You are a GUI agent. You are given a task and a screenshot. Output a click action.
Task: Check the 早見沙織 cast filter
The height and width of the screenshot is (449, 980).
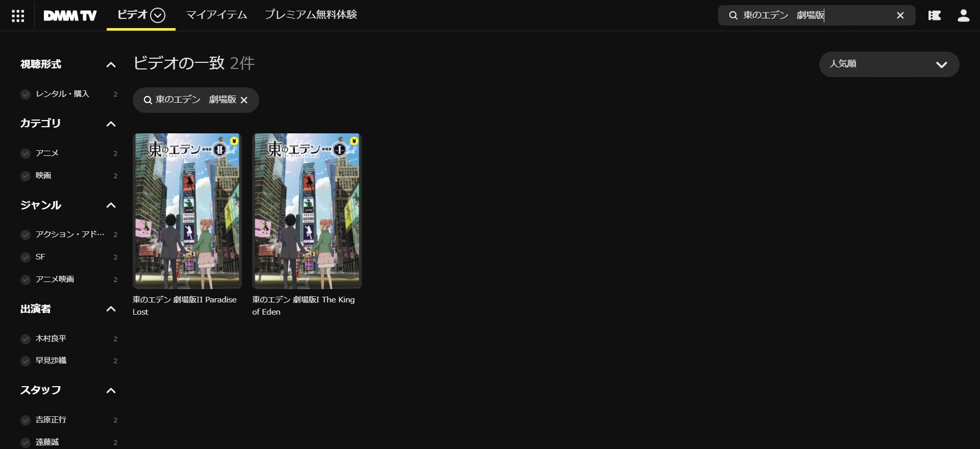point(26,361)
